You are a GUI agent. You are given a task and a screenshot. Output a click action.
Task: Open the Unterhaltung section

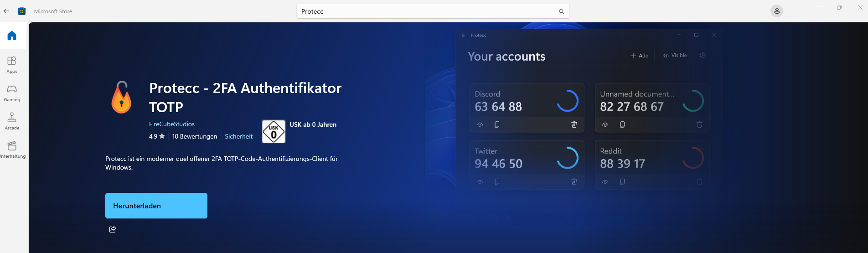click(x=12, y=149)
